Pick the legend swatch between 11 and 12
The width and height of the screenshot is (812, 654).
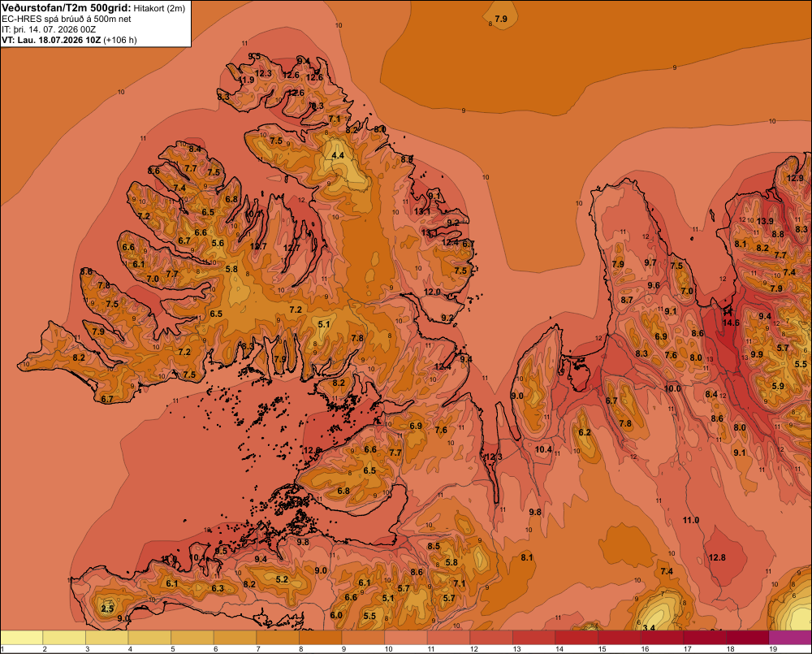coord(449,638)
